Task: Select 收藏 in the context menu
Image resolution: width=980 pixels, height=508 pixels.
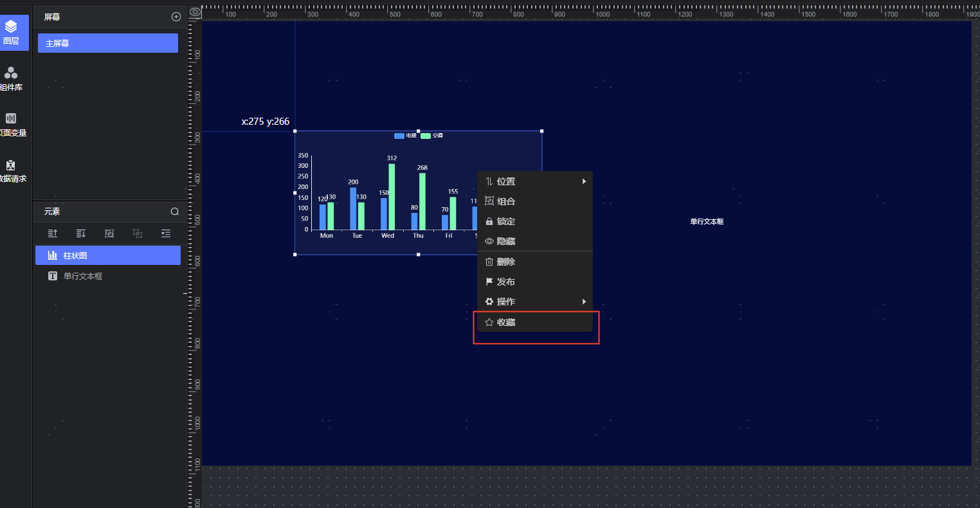Action: click(x=505, y=322)
